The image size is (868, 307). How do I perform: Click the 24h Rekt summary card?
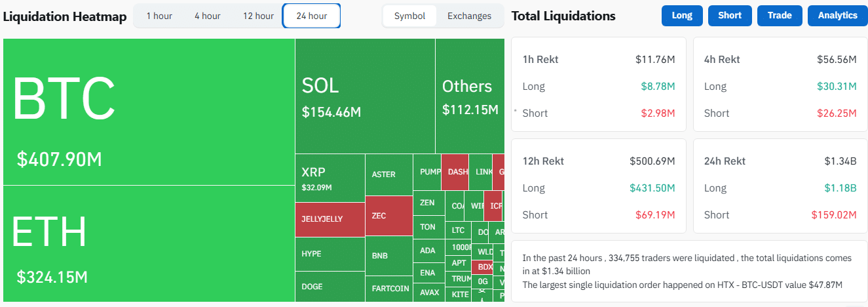(780, 186)
